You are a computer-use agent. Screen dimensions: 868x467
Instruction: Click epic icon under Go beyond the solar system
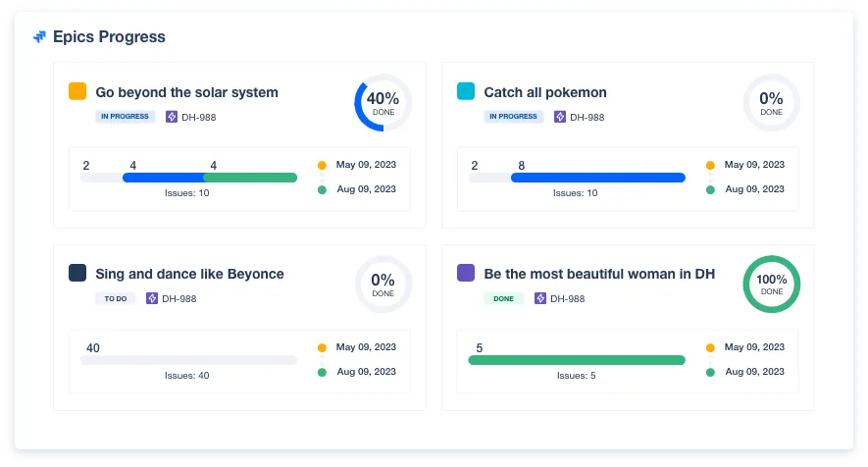(x=172, y=117)
